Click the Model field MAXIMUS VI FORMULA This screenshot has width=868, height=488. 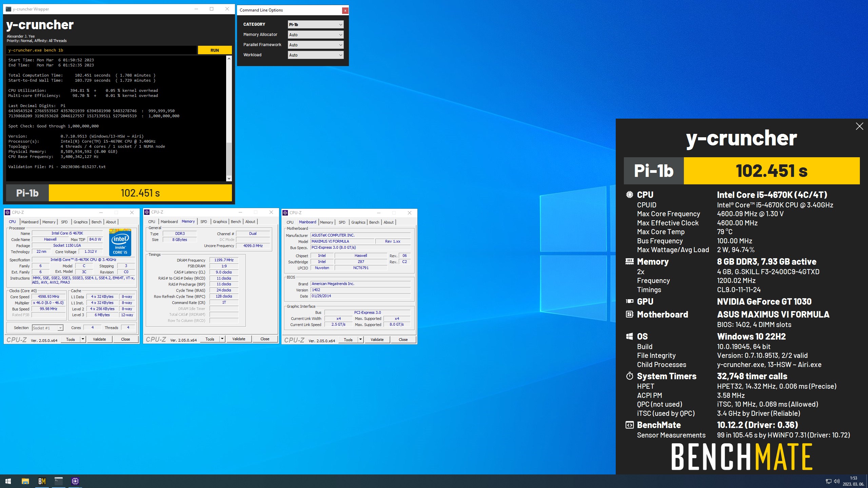point(342,241)
